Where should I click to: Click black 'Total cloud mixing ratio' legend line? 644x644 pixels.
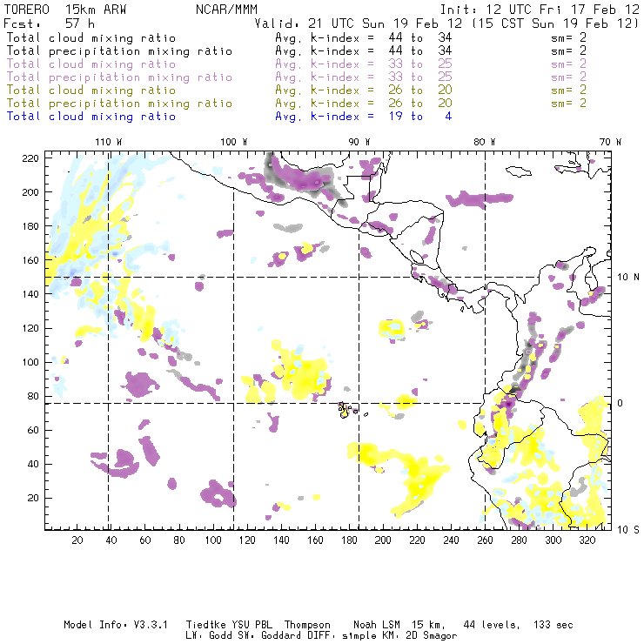click(x=91, y=38)
